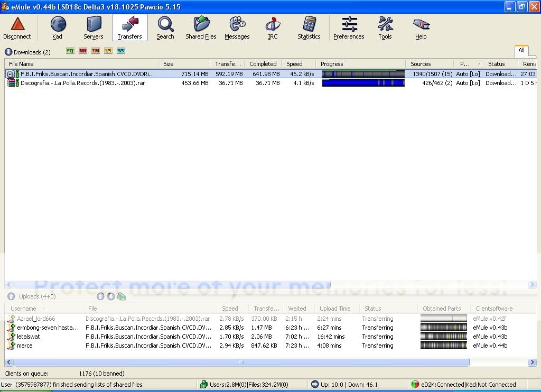Screen dimensions: 541x392
Task: Toggle the FQ filter button
Action: pyautogui.click(x=70, y=51)
